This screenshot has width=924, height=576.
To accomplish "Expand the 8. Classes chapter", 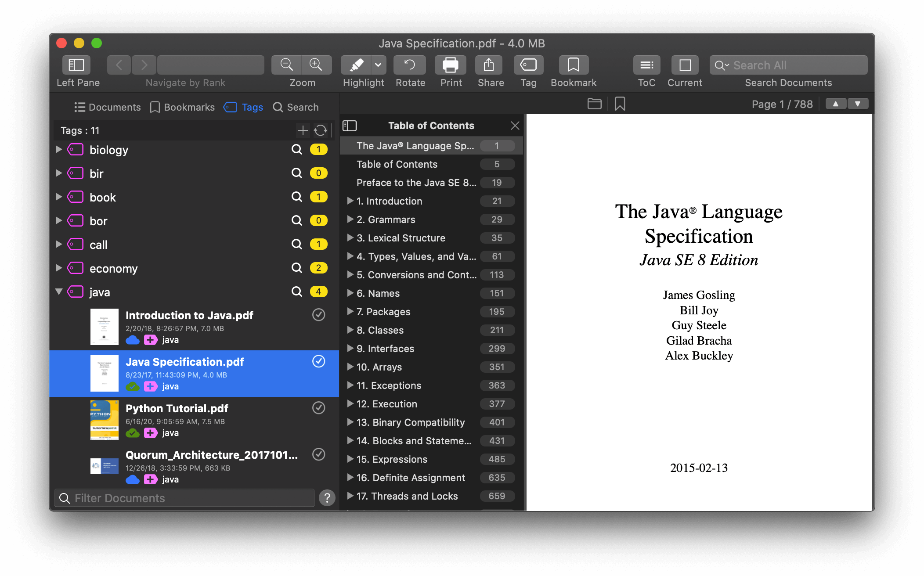I will [350, 330].
